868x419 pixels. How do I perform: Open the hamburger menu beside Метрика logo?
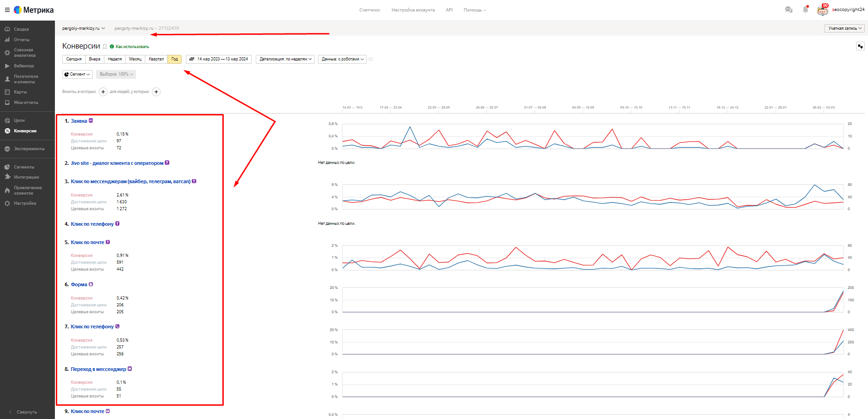click(x=7, y=10)
